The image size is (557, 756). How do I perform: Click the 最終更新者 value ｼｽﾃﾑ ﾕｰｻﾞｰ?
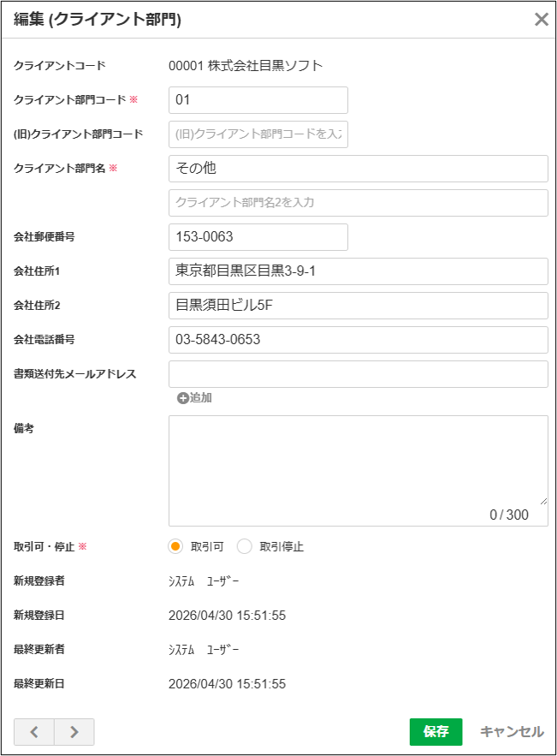[x=204, y=650]
